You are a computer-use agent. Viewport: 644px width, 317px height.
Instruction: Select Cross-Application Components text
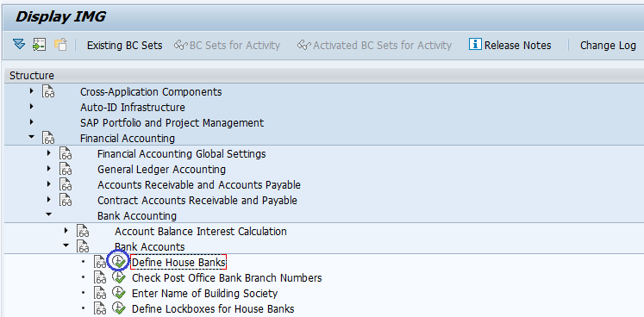pyautogui.click(x=151, y=92)
